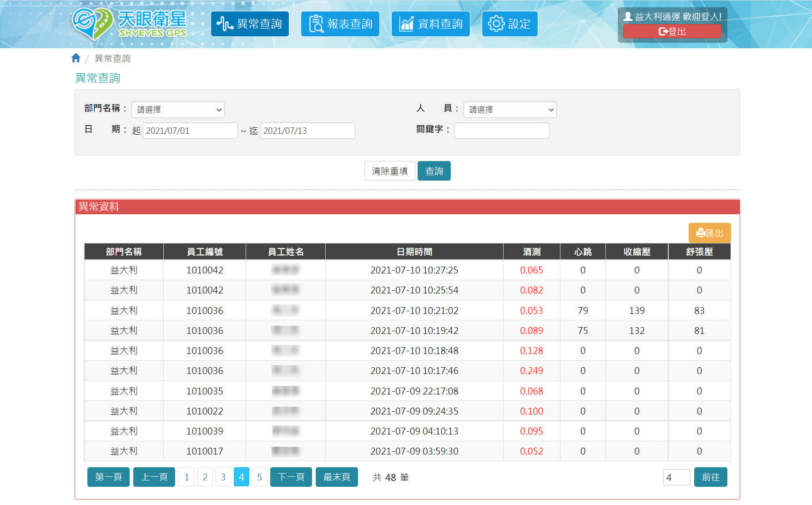Click the home icon in breadcrumb
Viewport: 812px width, 505px height.
pyautogui.click(x=76, y=58)
